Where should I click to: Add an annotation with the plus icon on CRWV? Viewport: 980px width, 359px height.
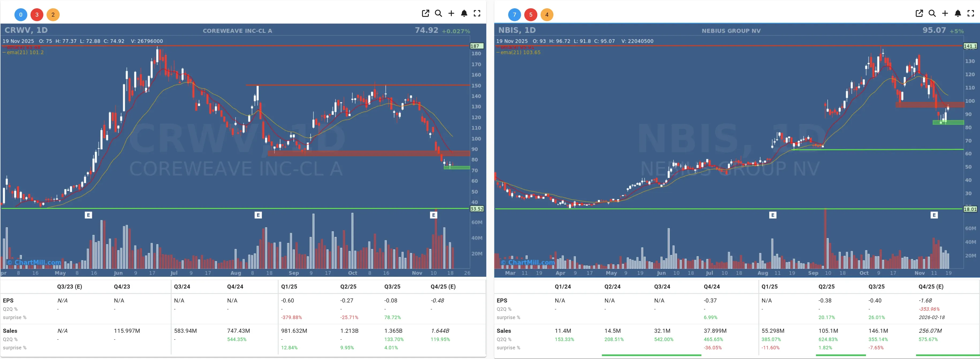(451, 13)
